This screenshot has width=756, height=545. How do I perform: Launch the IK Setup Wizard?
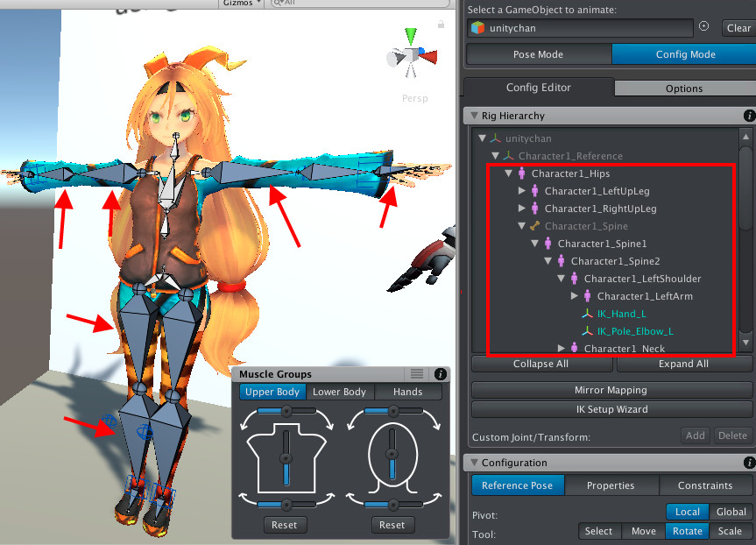click(611, 409)
